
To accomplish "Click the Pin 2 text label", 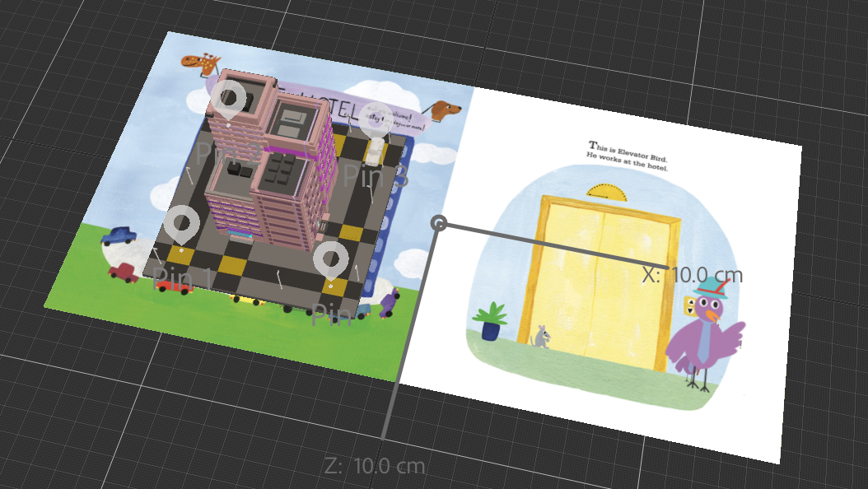I will click(227, 153).
